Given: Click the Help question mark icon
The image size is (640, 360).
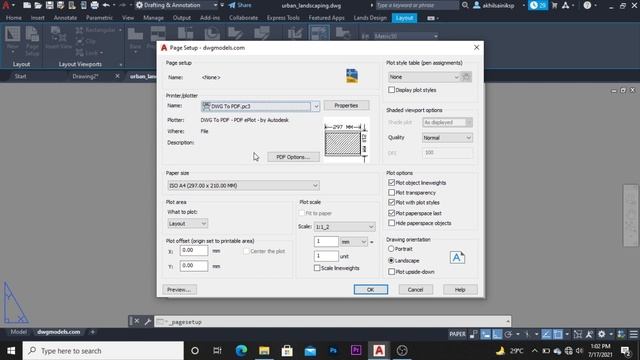Looking at the screenshot, I should [x=587, y=5].
